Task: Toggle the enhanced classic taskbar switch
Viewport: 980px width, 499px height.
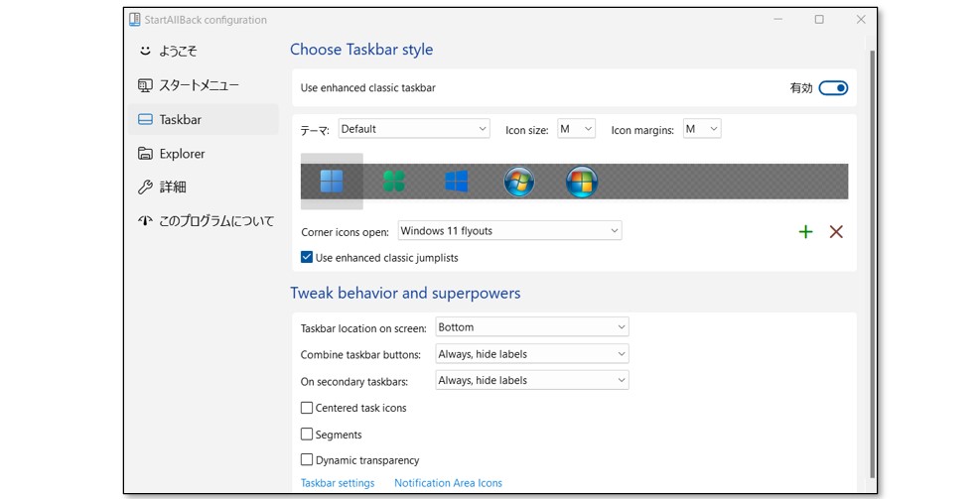Action: coord(833,88)
